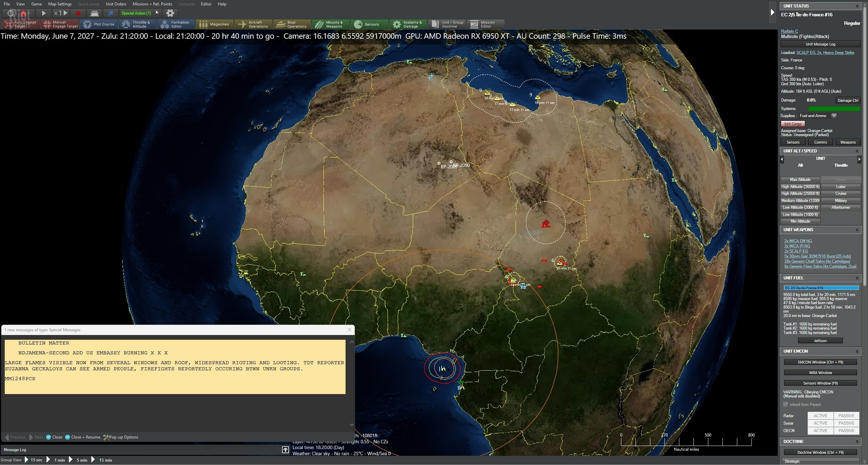The image size is (868, 465).
Task: Open the game settings gear icon
Action: pos(170,13)
